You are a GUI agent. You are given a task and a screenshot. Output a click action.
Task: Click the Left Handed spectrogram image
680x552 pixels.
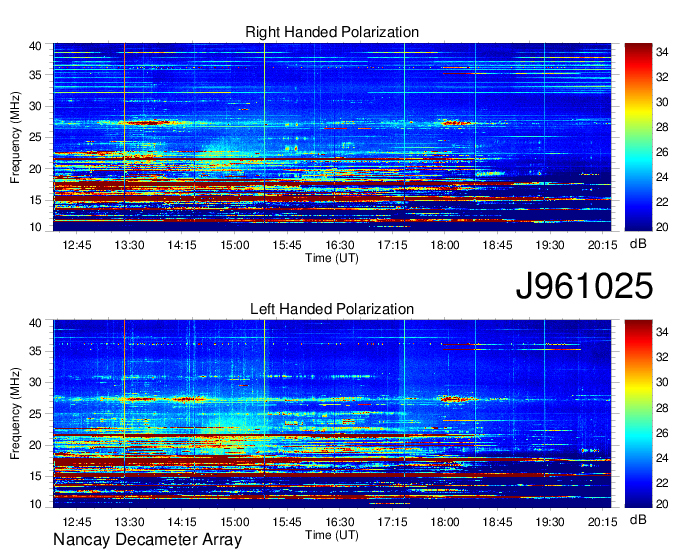coord(332,414)
